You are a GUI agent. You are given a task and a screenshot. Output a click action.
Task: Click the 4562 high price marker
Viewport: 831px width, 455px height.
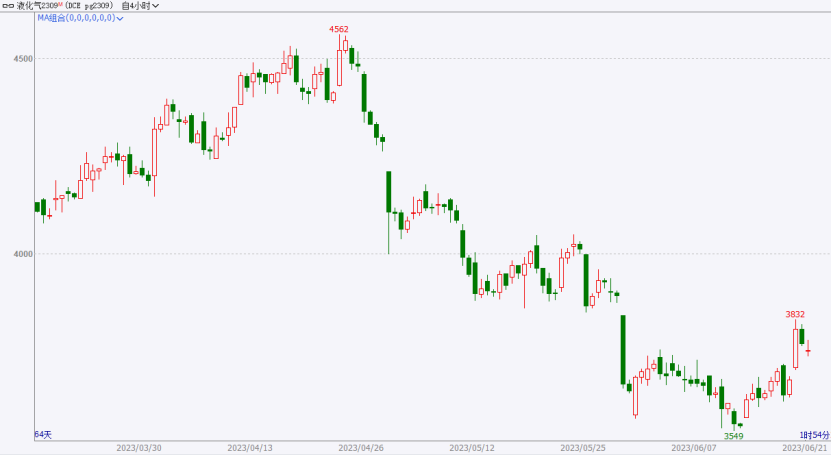[340, 29]
